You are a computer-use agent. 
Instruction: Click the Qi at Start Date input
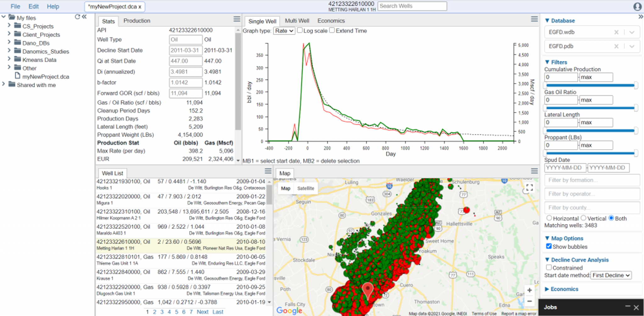(x=186, y=61)
